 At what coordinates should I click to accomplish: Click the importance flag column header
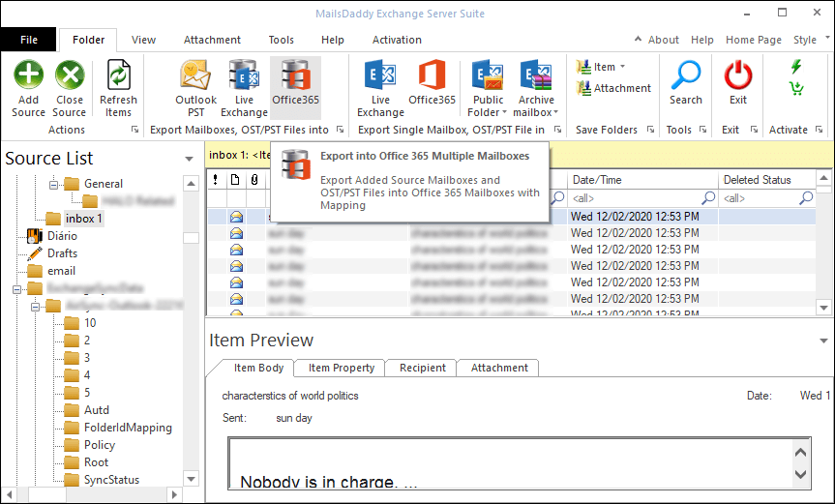pyautogui.click(x=215, y=180)
